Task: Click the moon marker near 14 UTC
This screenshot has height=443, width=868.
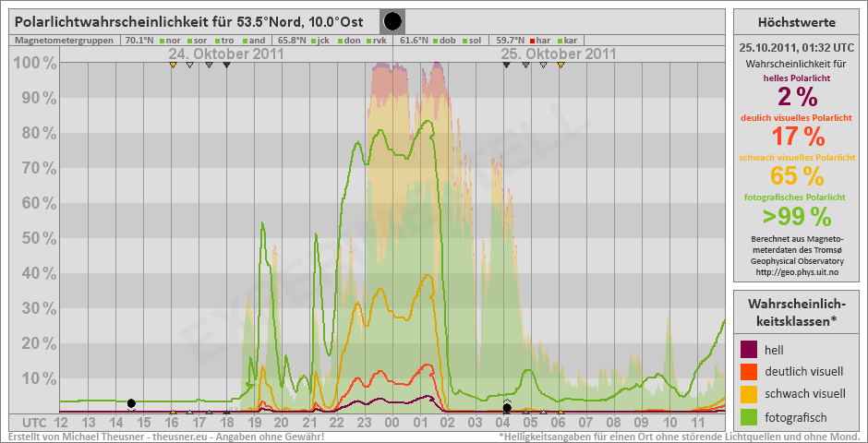Action: click(131, 403)
